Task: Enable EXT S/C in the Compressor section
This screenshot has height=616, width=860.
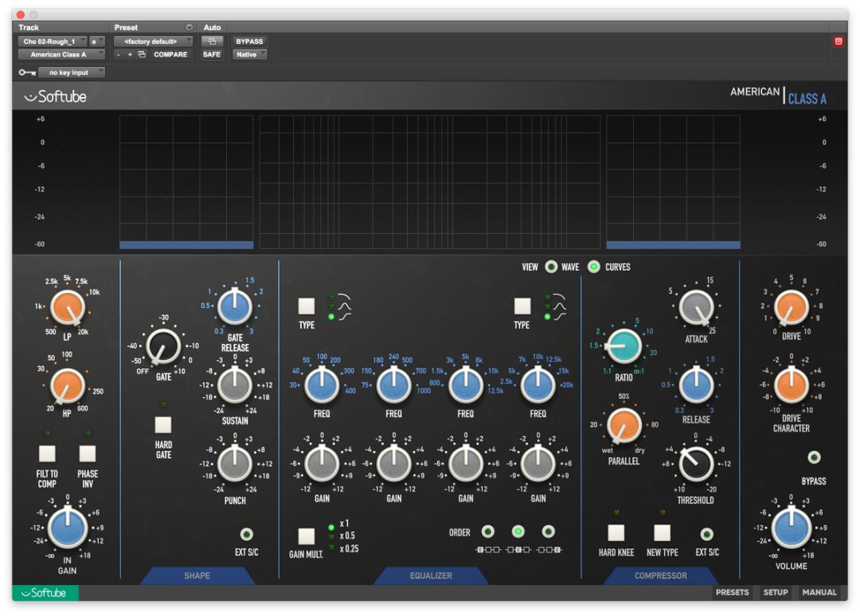Action: 707,534
